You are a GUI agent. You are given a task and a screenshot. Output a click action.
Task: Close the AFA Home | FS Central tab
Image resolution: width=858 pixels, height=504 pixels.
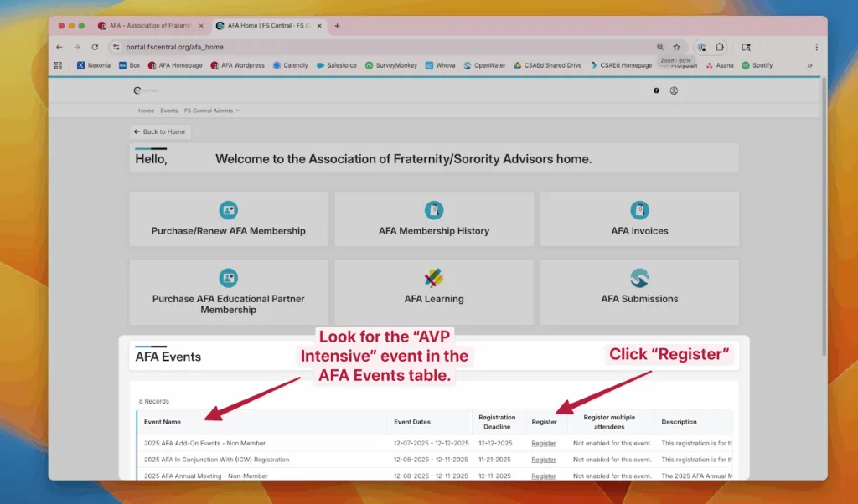pos(319,26)
